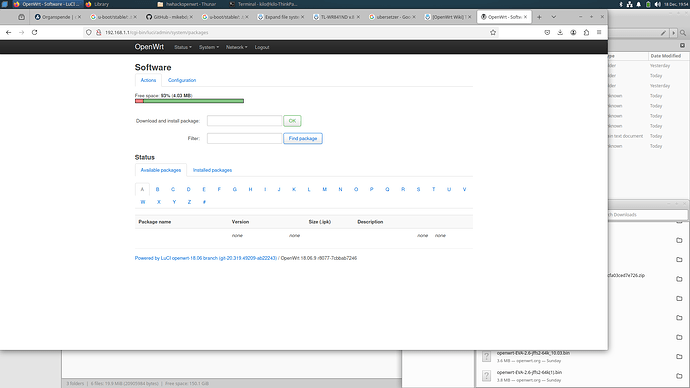This screenshot has width=690, height=388.
Task: Reload the OpenWrt page
Action: pos(34,33)
